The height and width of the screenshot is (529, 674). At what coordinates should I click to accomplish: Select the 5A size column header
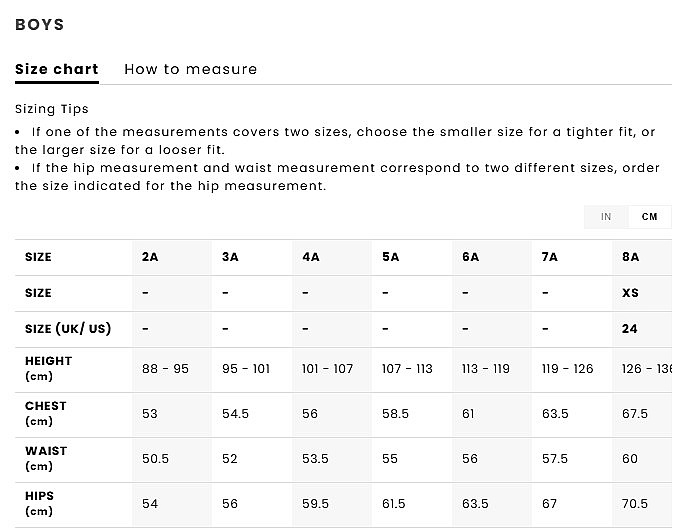click(x=390, y=257)
